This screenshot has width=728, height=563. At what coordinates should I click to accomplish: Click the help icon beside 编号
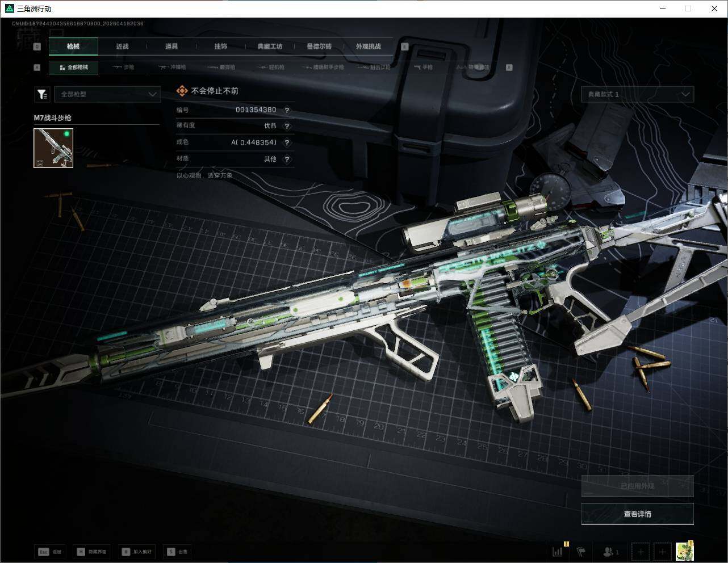(x=287, y=110)
